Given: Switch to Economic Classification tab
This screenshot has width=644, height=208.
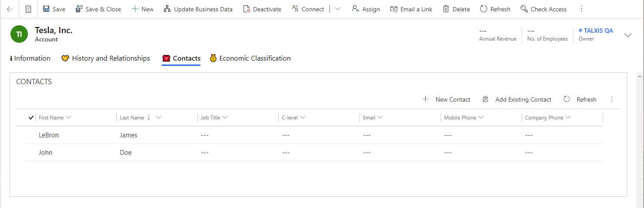Looking at the screenshot, I should (250, 58).
